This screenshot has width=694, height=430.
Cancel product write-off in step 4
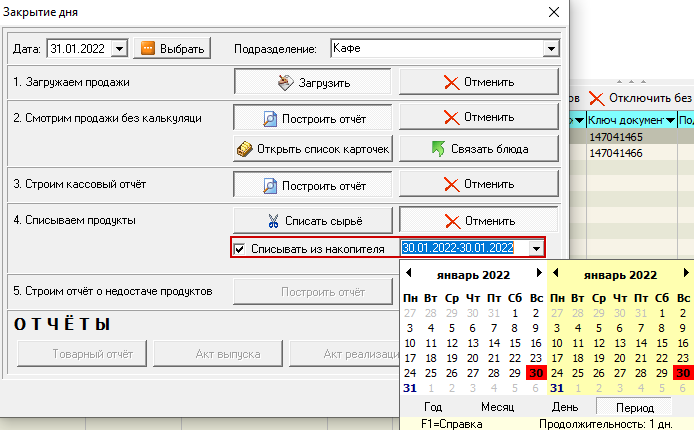tap(479, 220)
